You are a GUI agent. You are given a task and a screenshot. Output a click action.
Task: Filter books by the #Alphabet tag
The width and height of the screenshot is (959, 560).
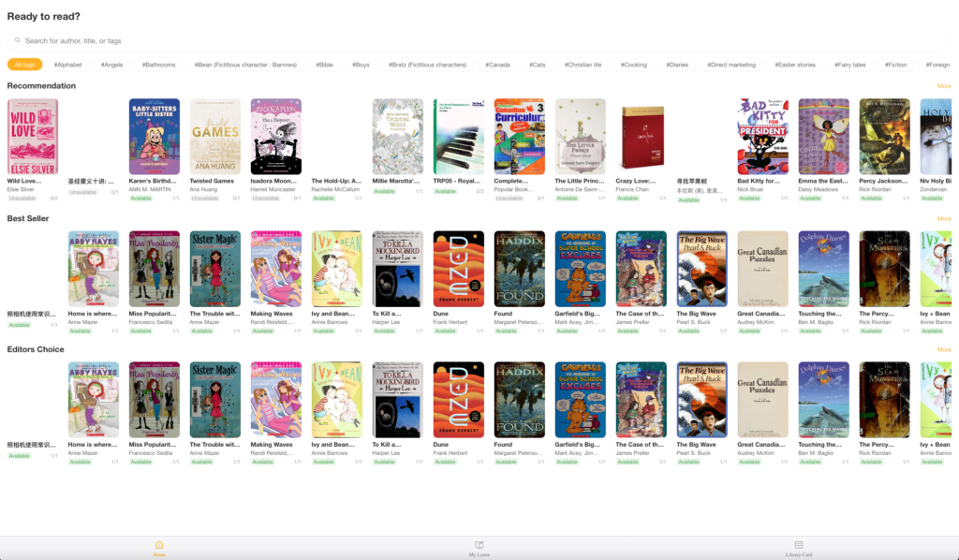(67, 65)
